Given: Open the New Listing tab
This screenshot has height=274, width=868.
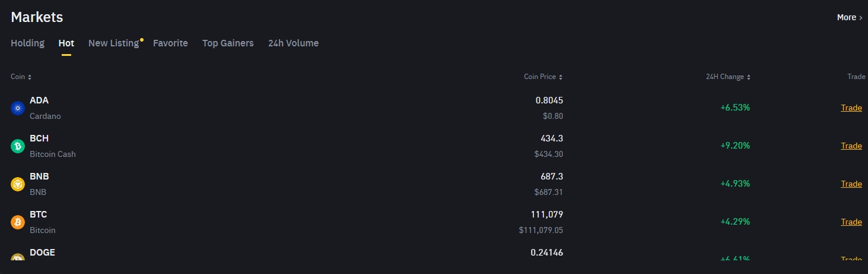Looking at the screenshot, I should (113, 43).
